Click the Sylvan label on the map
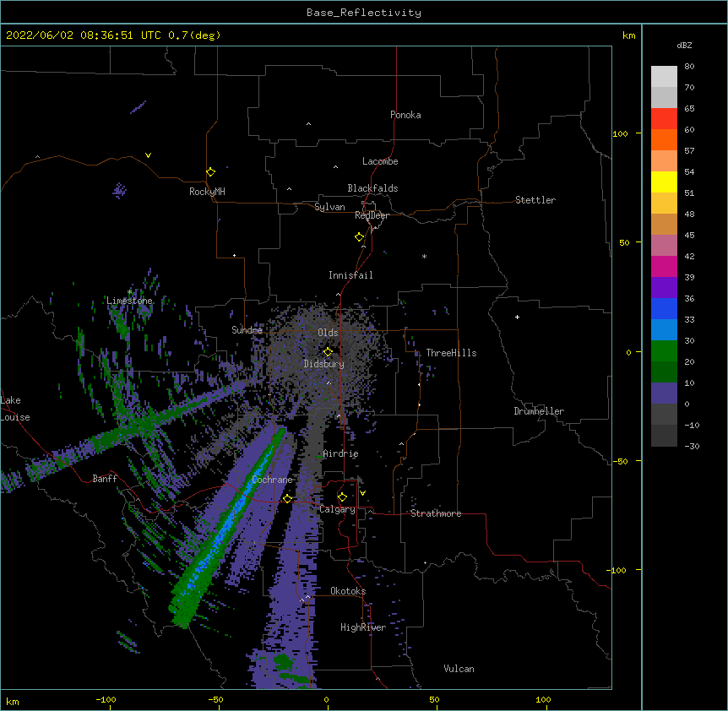Screen dimensions: 728x711 pos(329,207)
